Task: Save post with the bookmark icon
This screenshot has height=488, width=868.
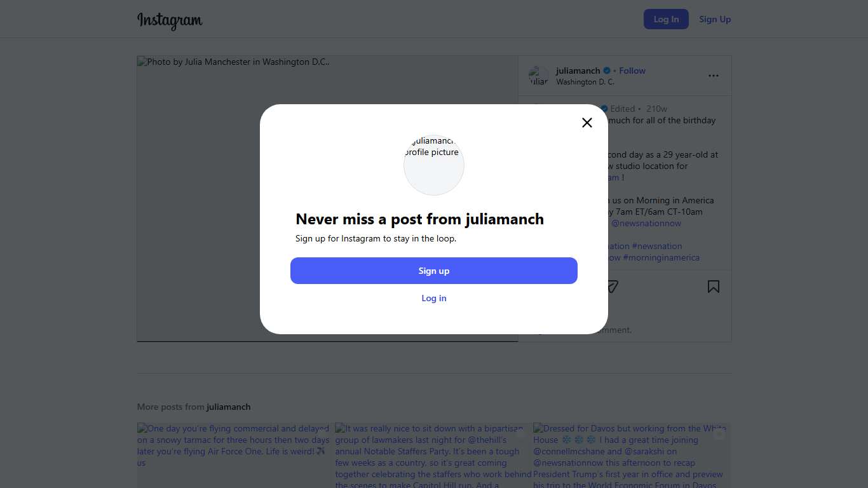Action: click(x=714, y=287)
